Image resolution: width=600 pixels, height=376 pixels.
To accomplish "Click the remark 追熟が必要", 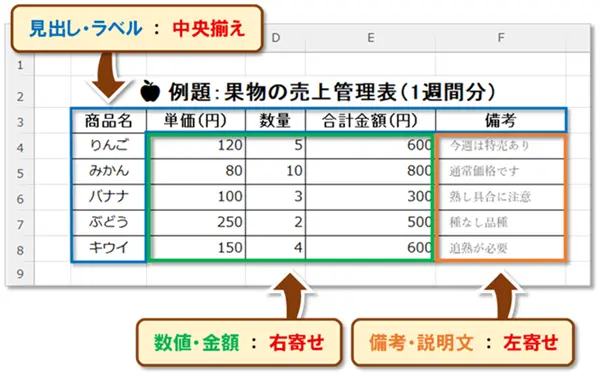I will coord(478,248).
